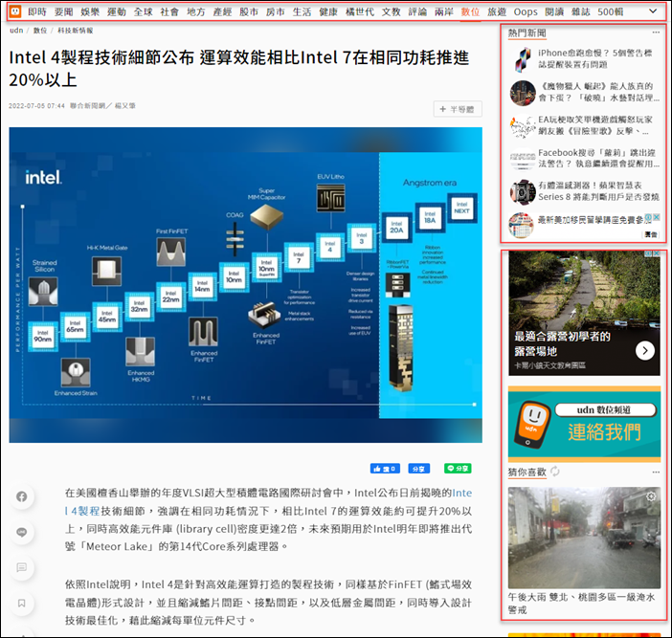Screen dimensions: 672x638
Task: Click the 聯合新聞網 source link
Action: [x=87, y=106]
